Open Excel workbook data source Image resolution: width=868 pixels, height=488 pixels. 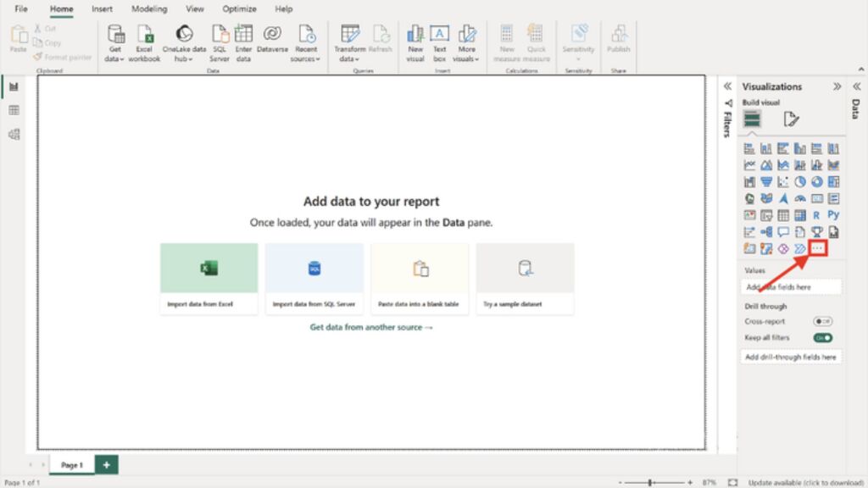coord(145,35)
